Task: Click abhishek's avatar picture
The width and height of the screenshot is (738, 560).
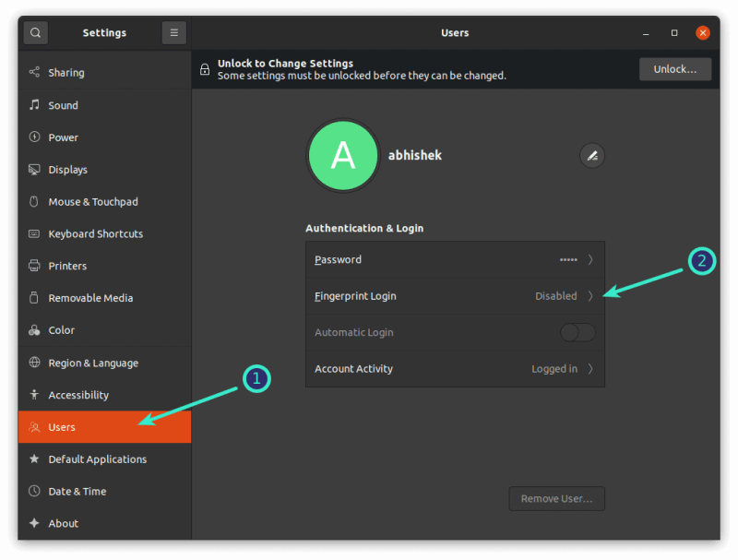Action: tap(343, 155)
